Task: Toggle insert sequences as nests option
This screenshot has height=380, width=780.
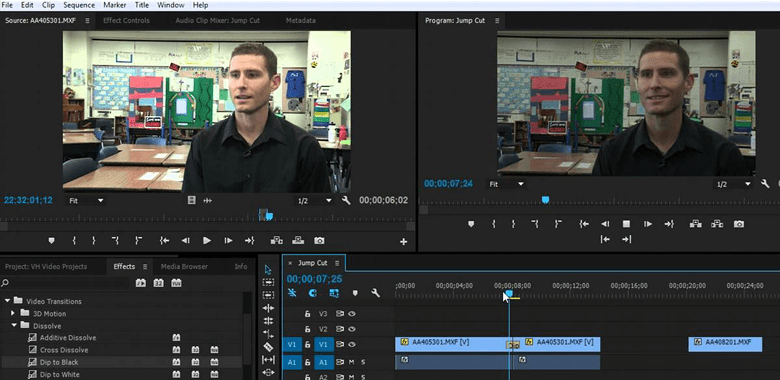Action: coord(292,293)
